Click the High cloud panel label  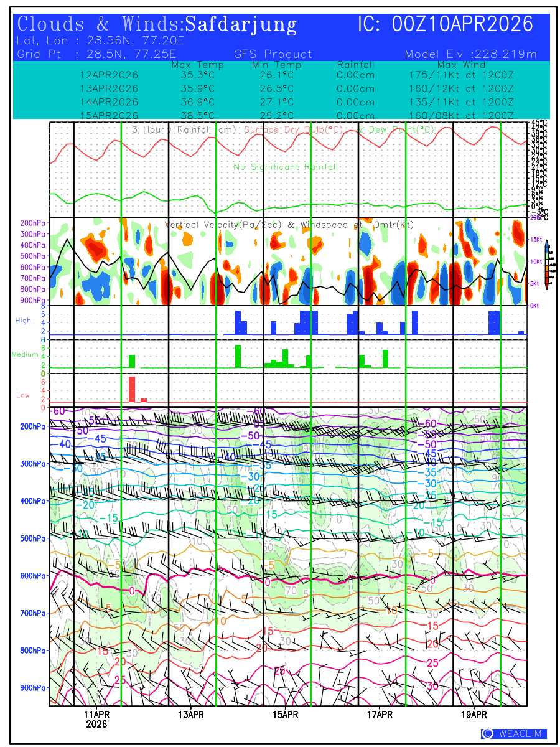click(x=23, y=320)
